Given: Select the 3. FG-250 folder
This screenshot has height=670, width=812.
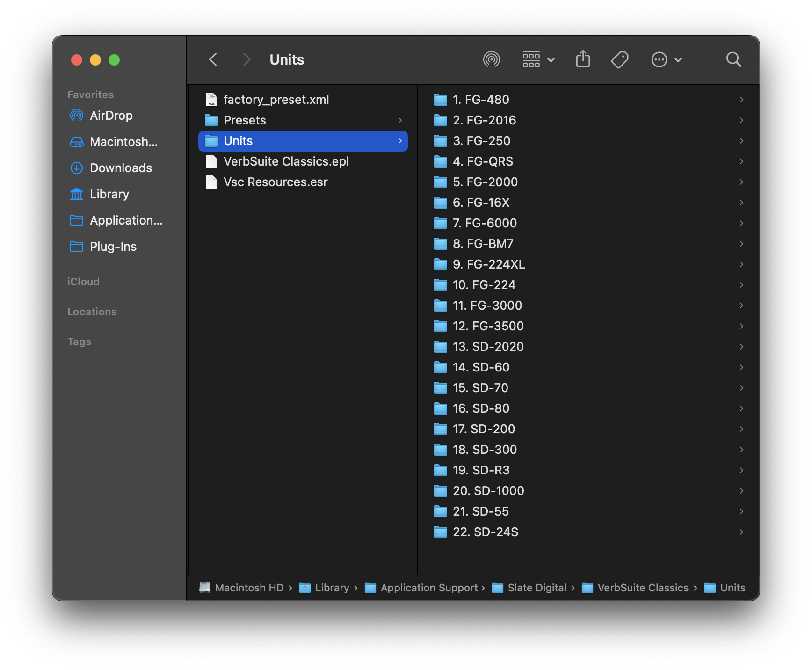Looking at the screenshot, I should pyautogui.click(x=589, y=141).
